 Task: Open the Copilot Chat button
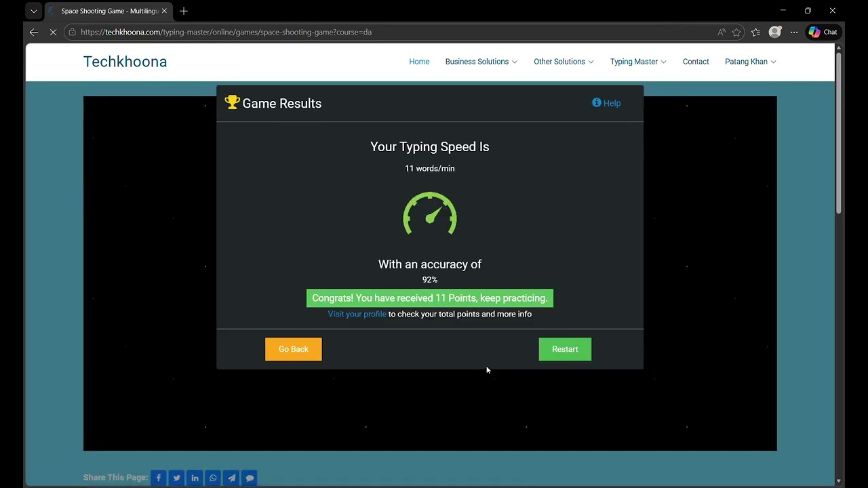[x=823, y=32]
